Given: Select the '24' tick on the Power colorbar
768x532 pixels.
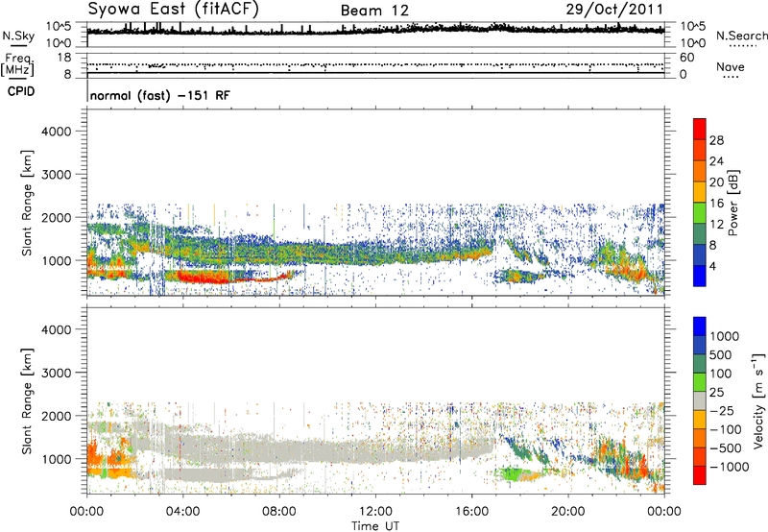Looking at the screenshot, I should pyautogui.click(x=716, y=161).
